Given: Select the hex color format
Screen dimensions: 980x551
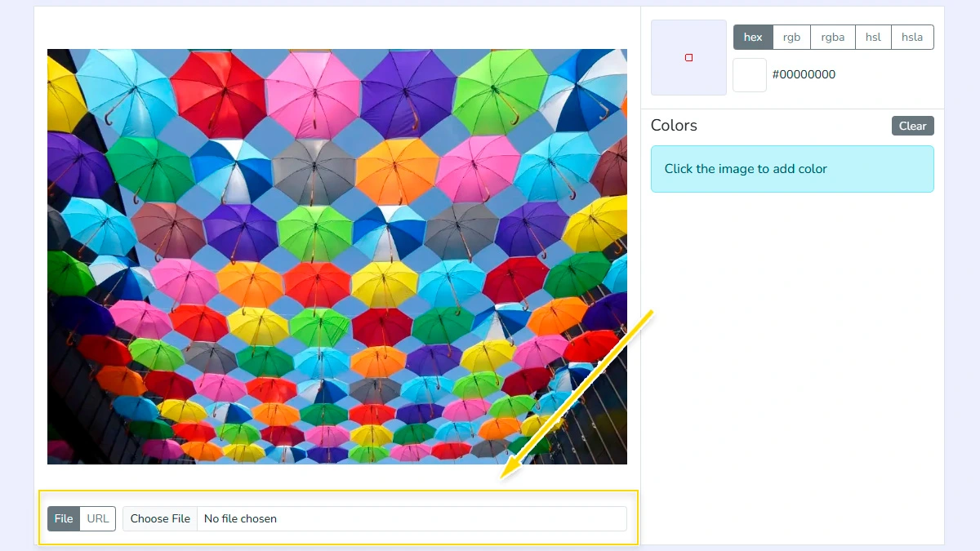Looking at the screenshot, I should [752, 37].
